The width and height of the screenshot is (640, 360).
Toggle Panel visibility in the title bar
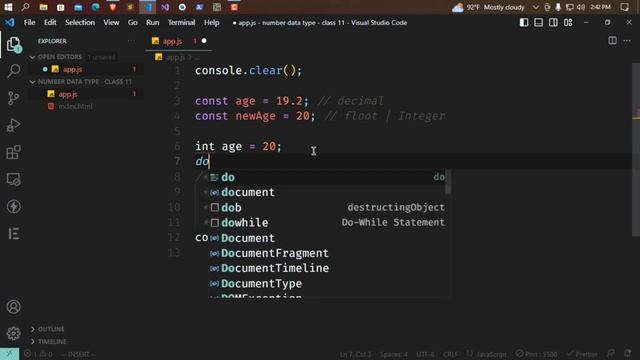tap(538, 22)
